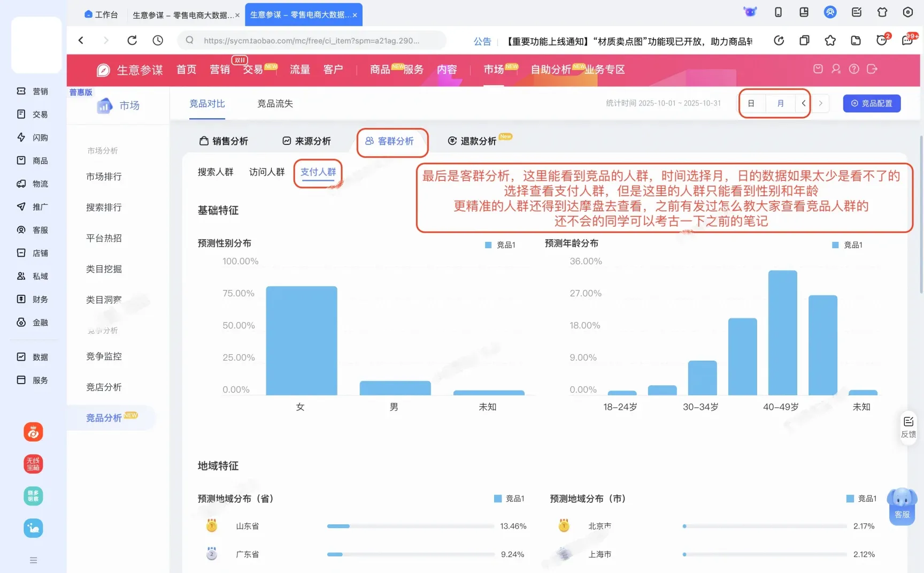Open the 公告 announcement link
This screenshot has width=924, height=573.
482,41
